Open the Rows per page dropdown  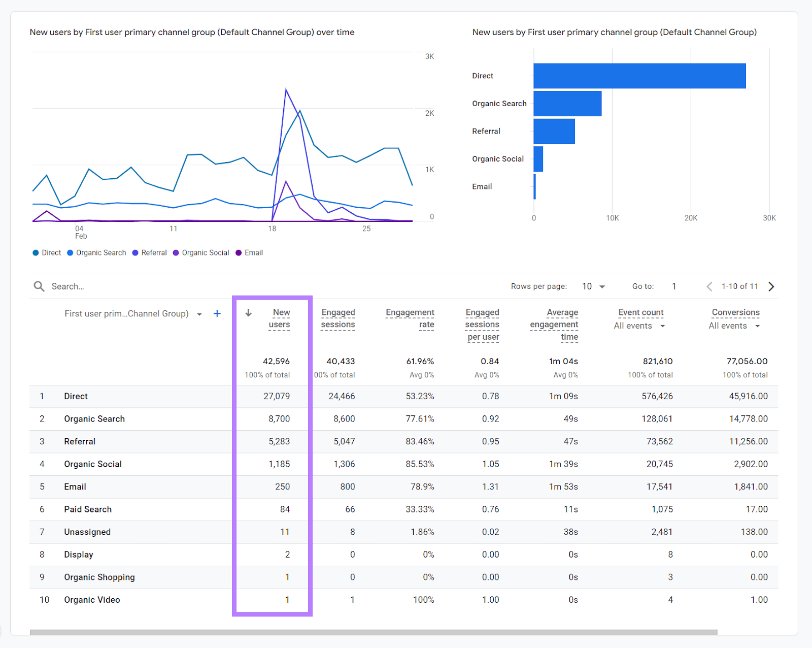[593, 286]
